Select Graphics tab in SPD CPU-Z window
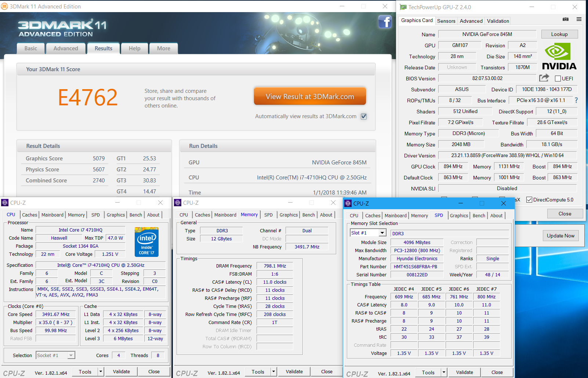 tap(459, 216)
